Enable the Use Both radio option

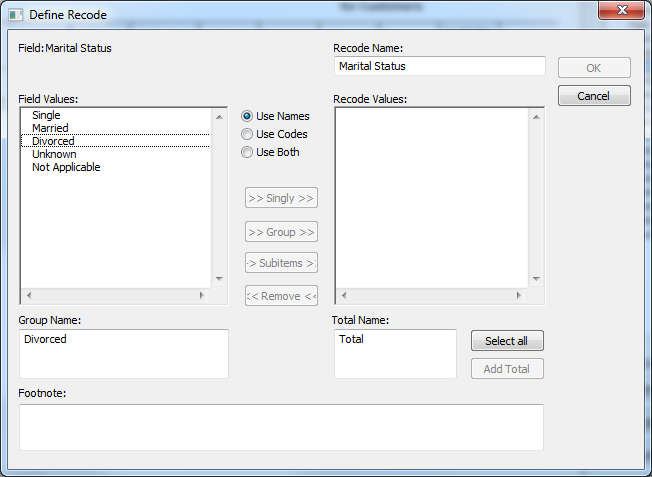click(247, 152)
